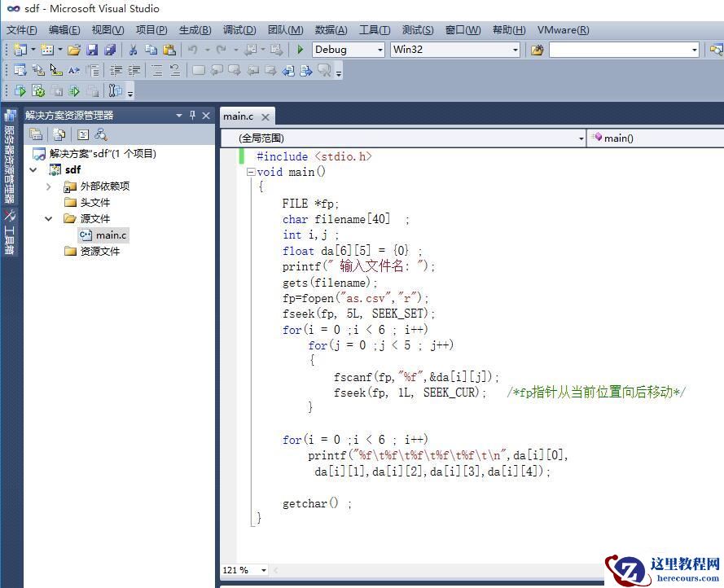
Task: Click the Complete Word icon (A arrow)
Action: point(74,70)
